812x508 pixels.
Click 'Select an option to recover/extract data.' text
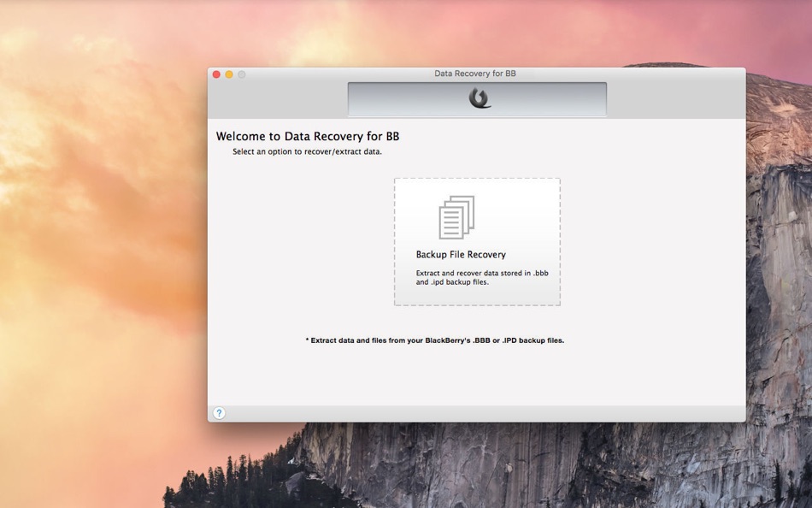307,152
